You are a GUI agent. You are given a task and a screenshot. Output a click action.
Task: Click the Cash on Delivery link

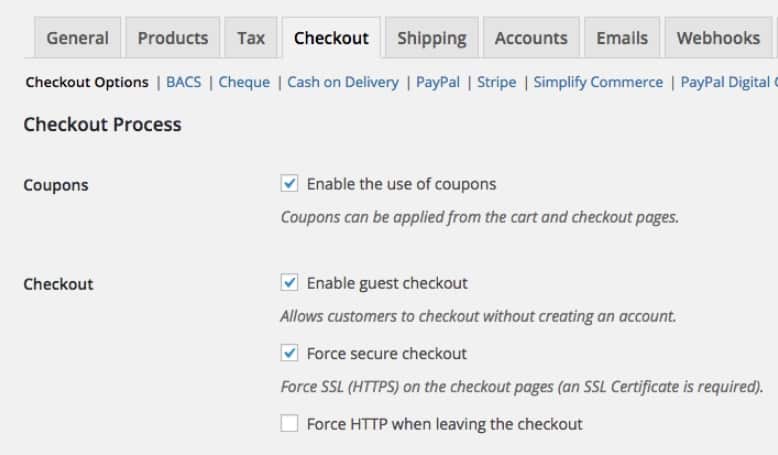[343, 82]
